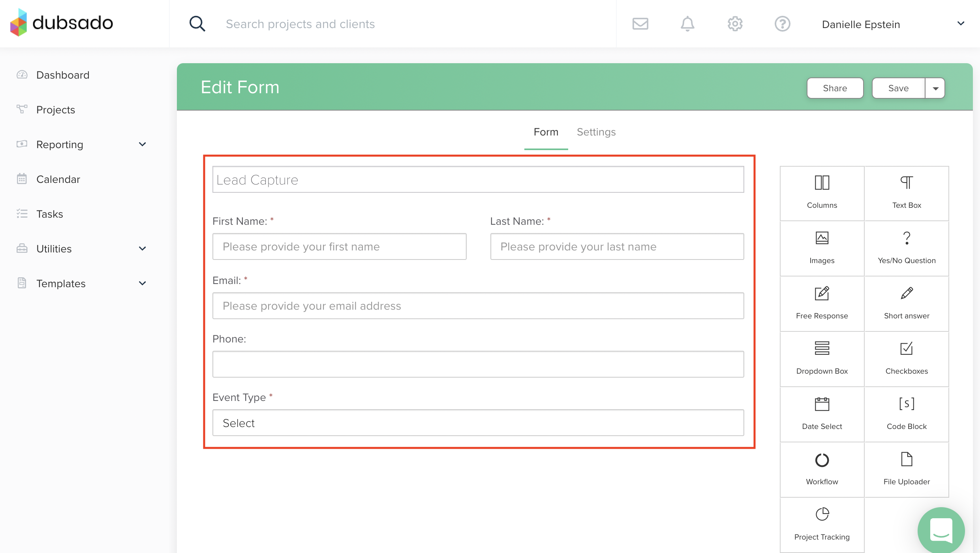Add a Date Select element
This screenshot has width=980, height=553.
coord(822,414)
